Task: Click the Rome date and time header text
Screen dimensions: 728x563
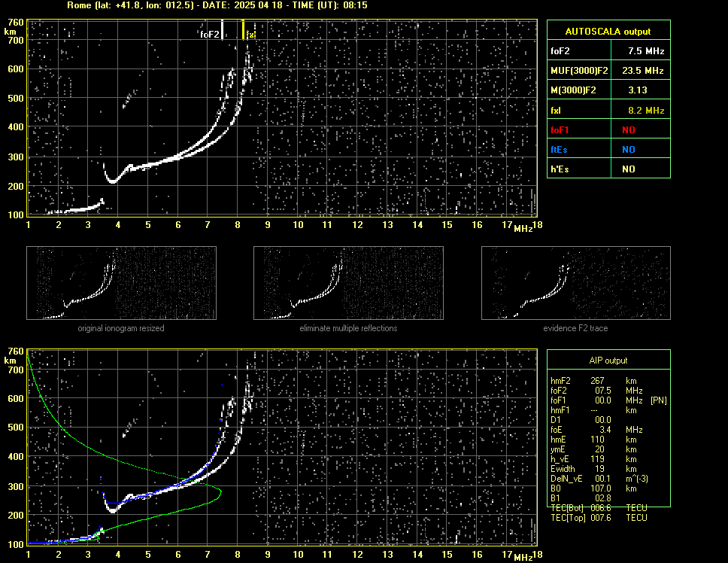Action: tap(217, 5)
